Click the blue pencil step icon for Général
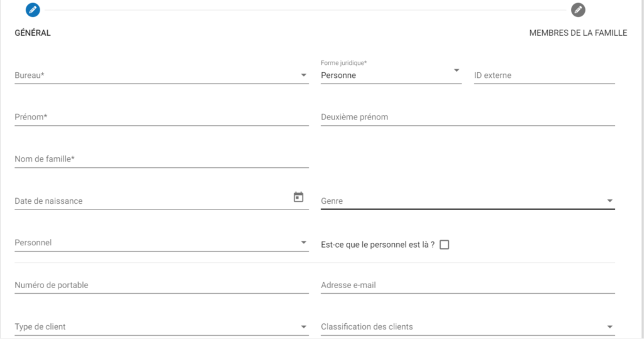Screen dimensions: 644x339 [33, 9]
